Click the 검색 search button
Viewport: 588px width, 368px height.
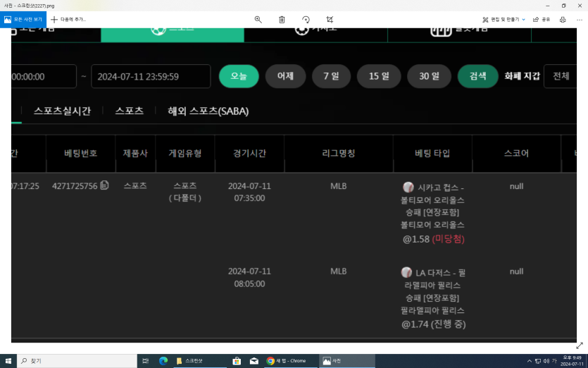477,76
